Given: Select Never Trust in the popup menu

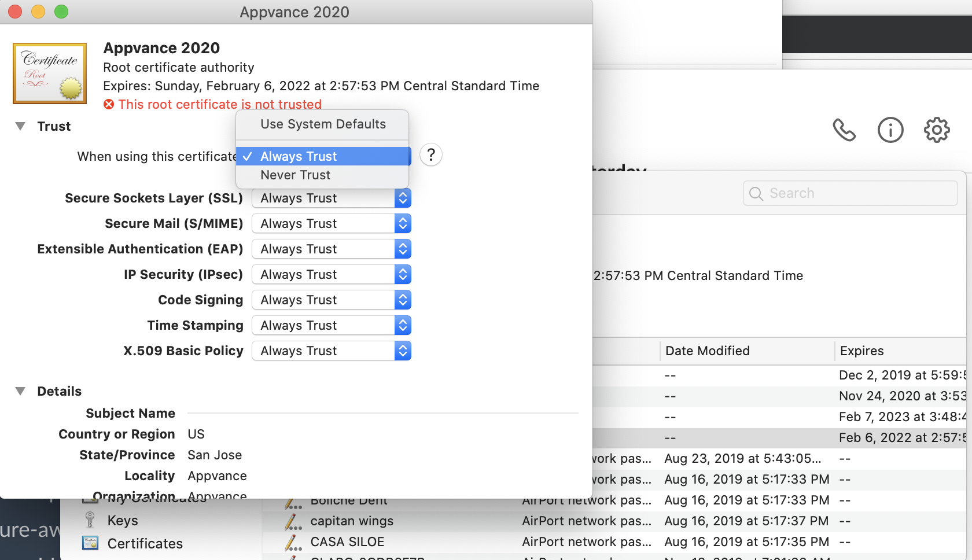Looking at the screenshot, I should click(x=322, y=175).
